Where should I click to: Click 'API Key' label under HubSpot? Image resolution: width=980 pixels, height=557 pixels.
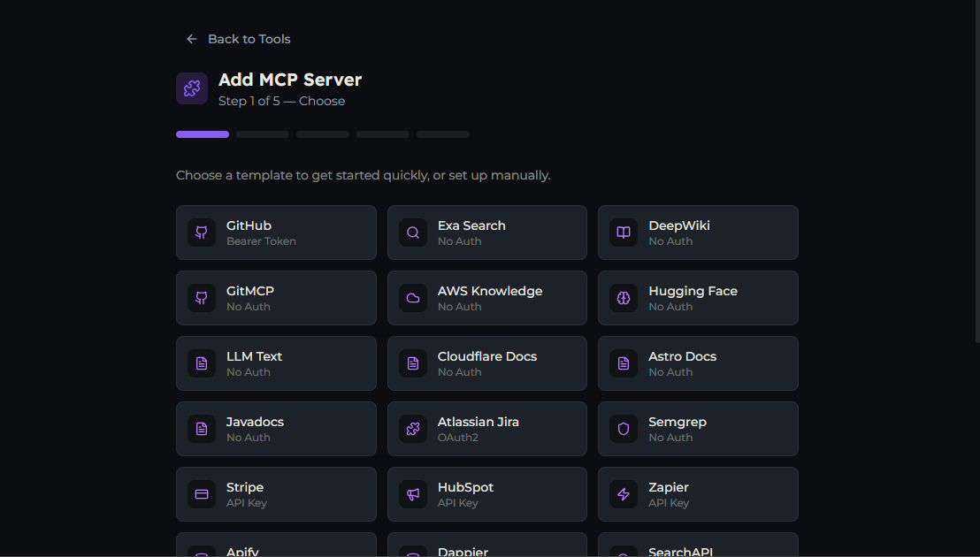click(x=457, y=503)
